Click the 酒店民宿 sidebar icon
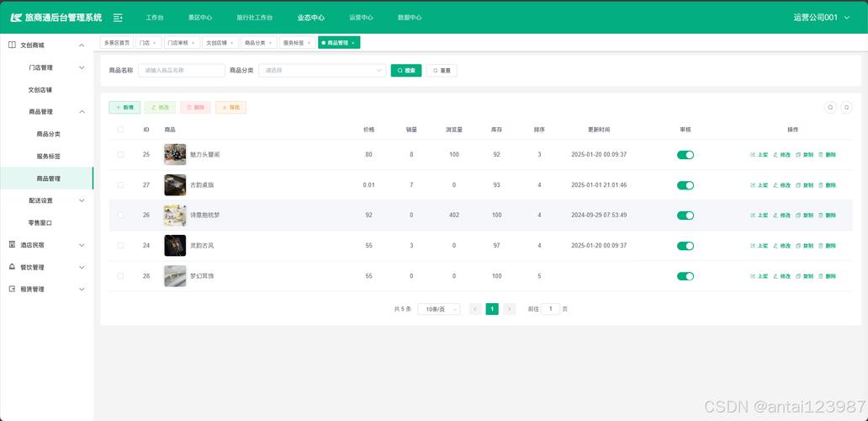The height and width of the screenshot is (421, 868). coord(12,244)
